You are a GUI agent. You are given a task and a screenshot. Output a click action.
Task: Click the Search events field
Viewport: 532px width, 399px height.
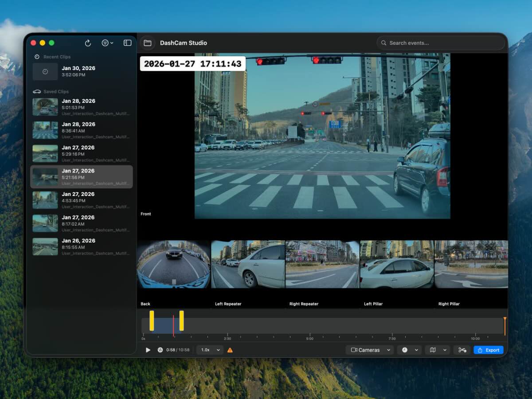tap(441, 43)
